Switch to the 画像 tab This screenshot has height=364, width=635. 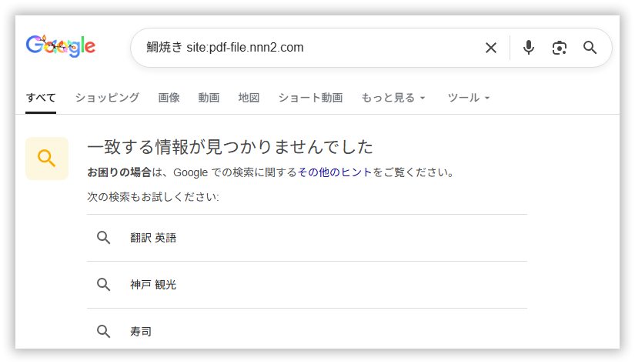click(169, 98)
